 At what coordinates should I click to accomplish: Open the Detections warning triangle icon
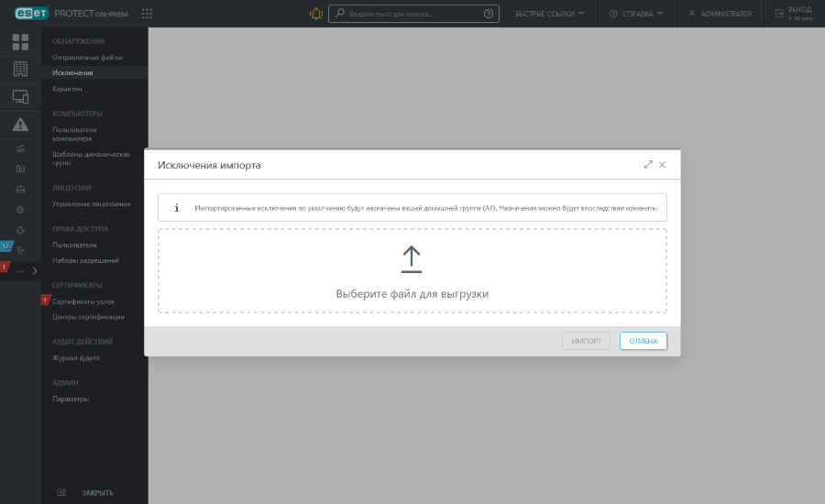tap(20, 125)
